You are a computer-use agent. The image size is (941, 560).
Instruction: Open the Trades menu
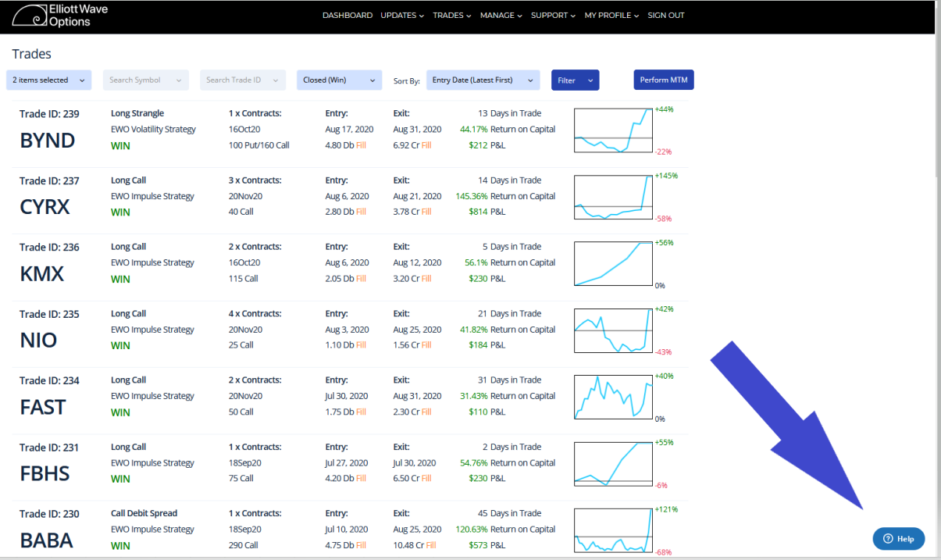pos(452,16)
